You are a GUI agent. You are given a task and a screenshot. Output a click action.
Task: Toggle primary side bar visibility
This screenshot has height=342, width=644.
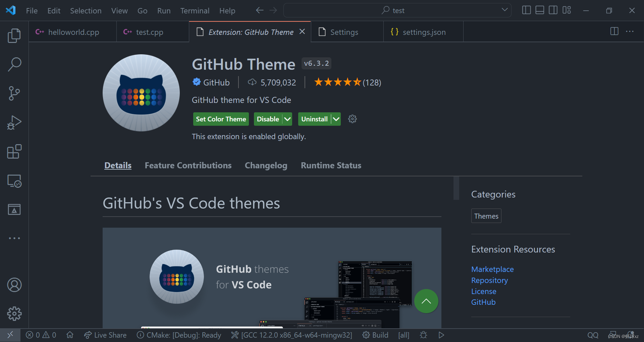point(526,10)
